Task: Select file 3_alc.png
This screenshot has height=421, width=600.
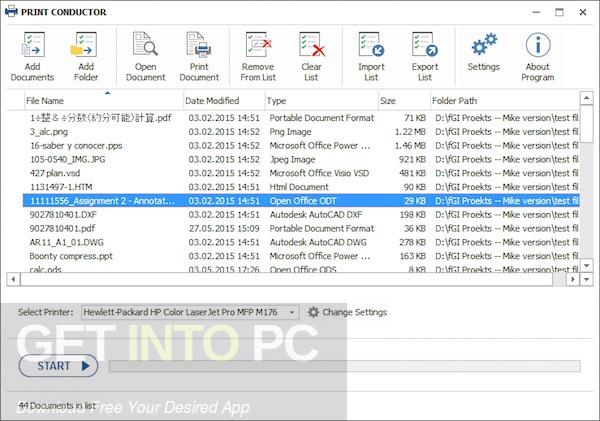Action: [x=49, y=132]
